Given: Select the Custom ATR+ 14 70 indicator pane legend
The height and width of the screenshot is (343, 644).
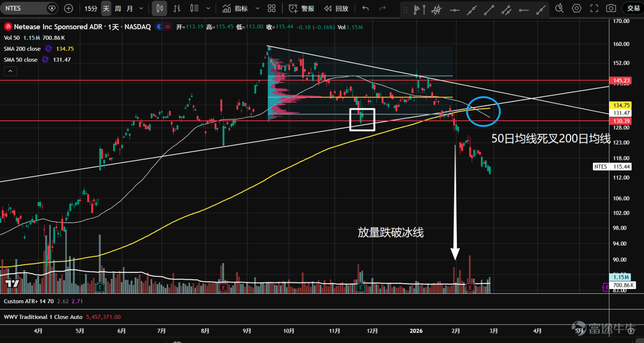Looking at the screenshot, I should tap(29, 301).
